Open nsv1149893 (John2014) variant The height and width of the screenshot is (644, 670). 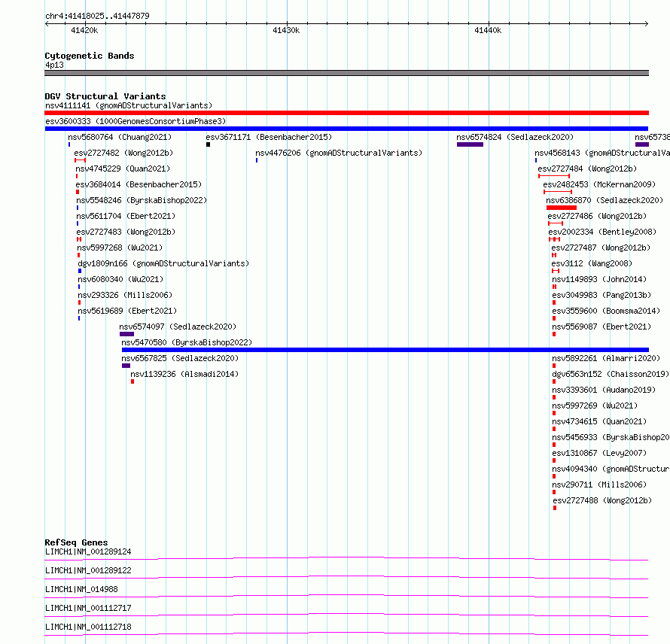click(x=599, y=279)
